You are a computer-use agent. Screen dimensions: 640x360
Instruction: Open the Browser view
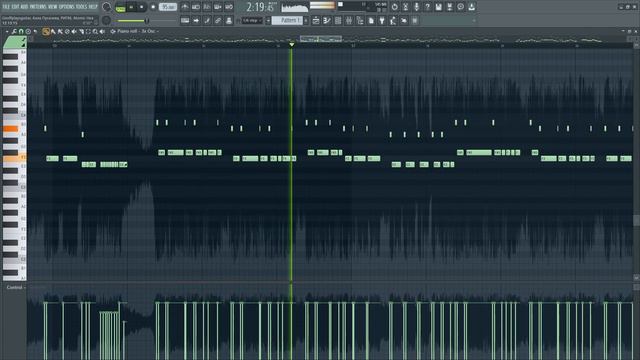point(360,20)
